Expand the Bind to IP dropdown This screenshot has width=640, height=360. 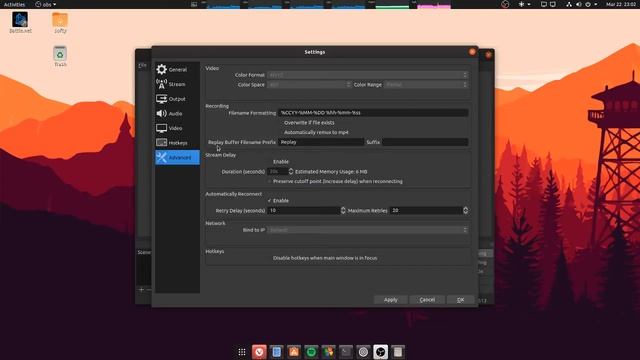367,230
